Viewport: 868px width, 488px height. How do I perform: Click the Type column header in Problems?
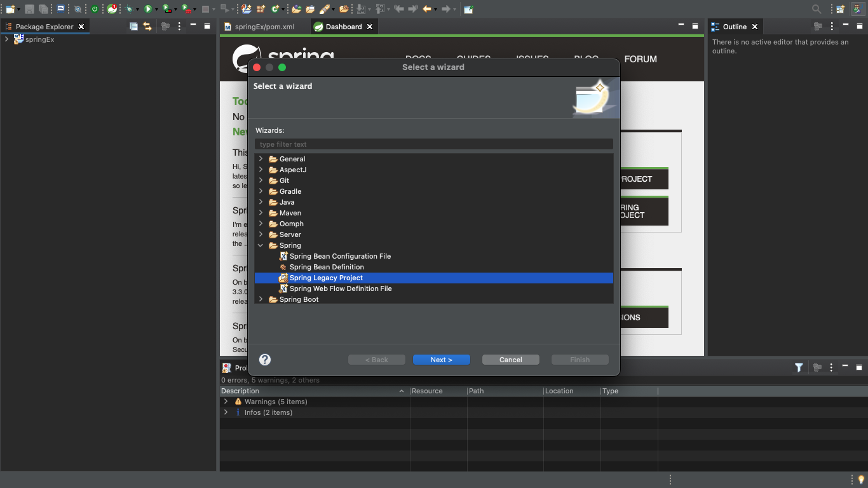coord(629,391)
